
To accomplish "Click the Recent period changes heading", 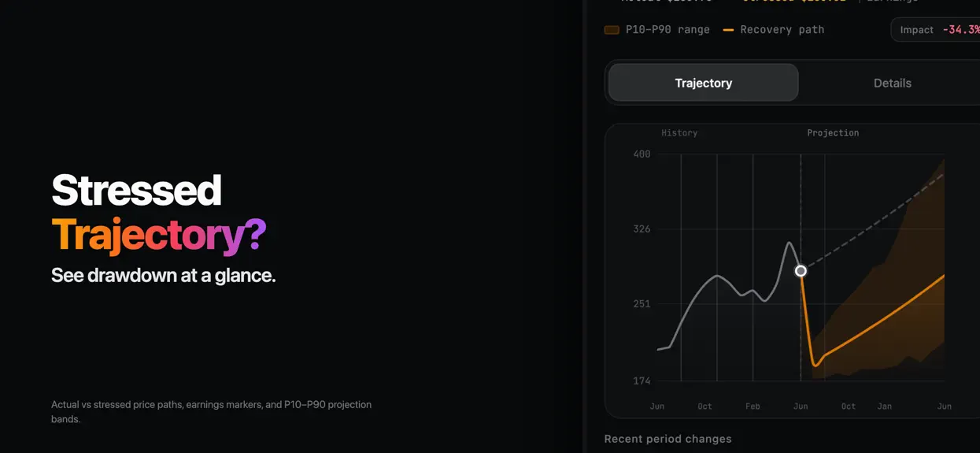I will coord(668,439).
